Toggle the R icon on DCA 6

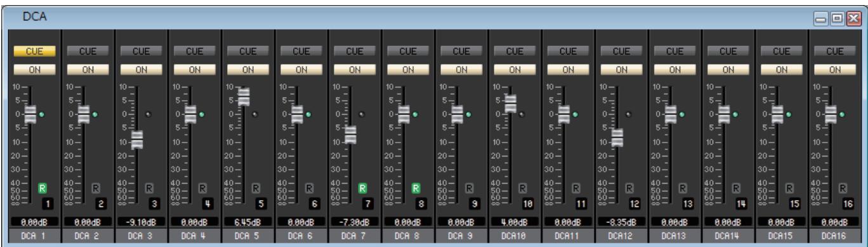310,187
